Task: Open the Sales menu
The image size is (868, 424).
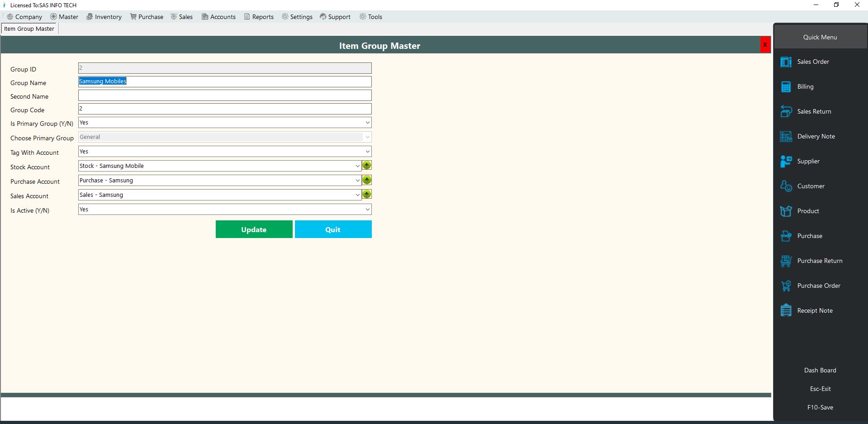Action: tap(181, 17)
